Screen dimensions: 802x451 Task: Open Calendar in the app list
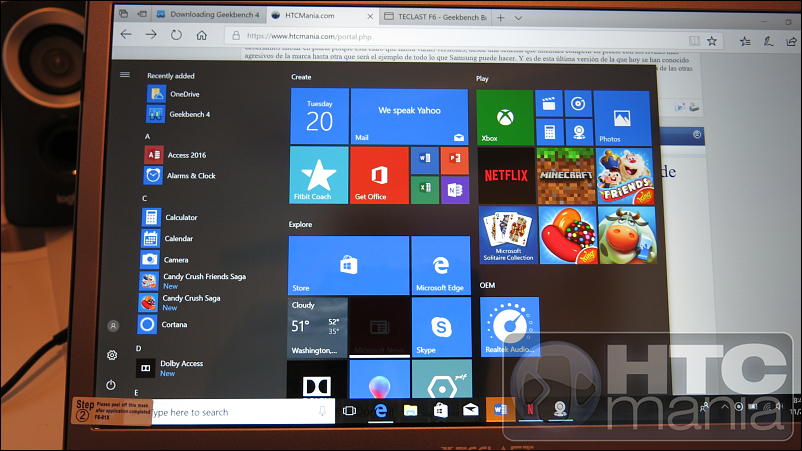167,238
